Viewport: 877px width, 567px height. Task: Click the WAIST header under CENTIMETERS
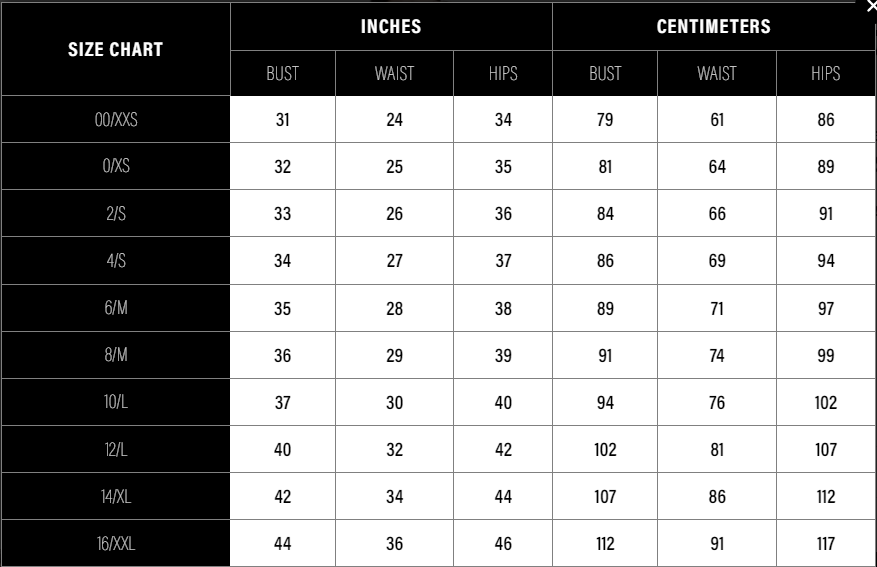coord(717,73)
